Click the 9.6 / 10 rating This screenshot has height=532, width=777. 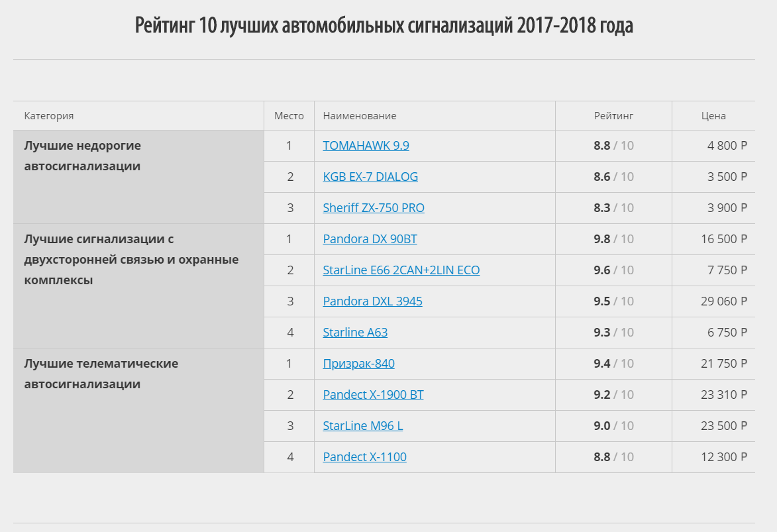click(x=613, y=270)
